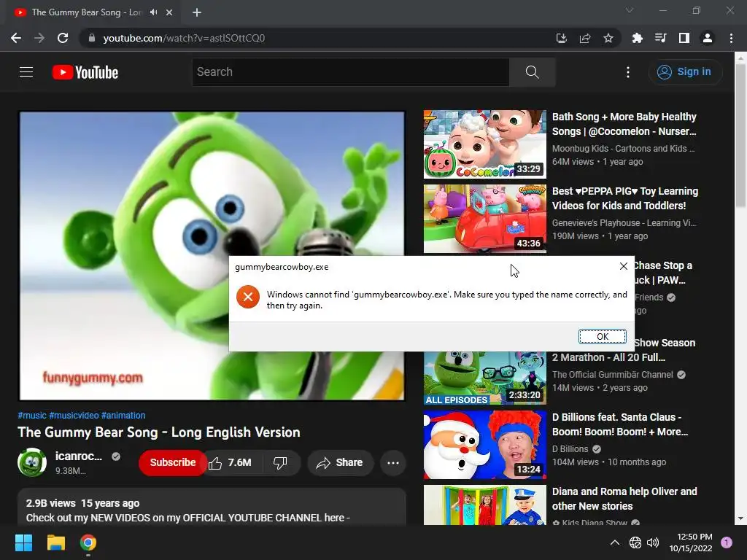Open the Windows Start menu
Viewport: 747px width, 560px height.
point(23,542)
